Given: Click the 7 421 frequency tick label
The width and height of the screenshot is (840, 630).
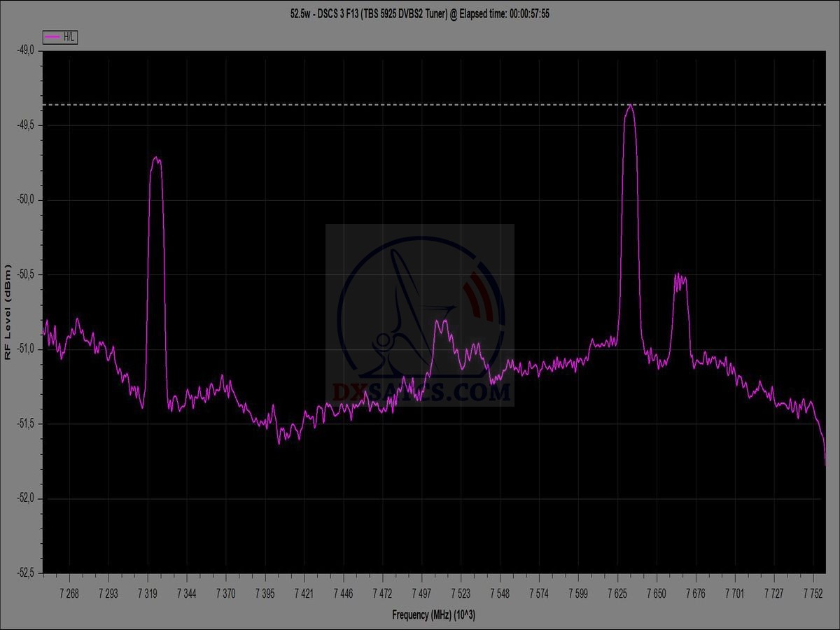Looking at the screenshot, I should pyautogui.click(x=304, y=593).
